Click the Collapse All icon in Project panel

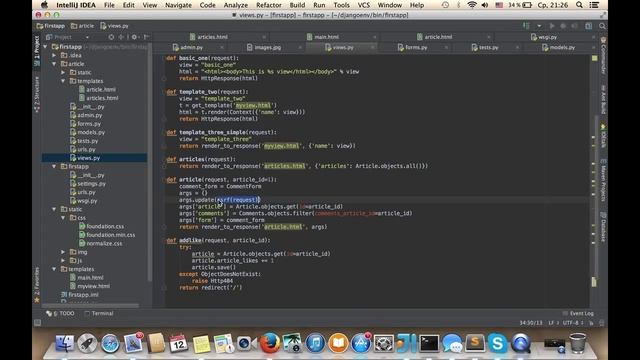pos(122,37)
